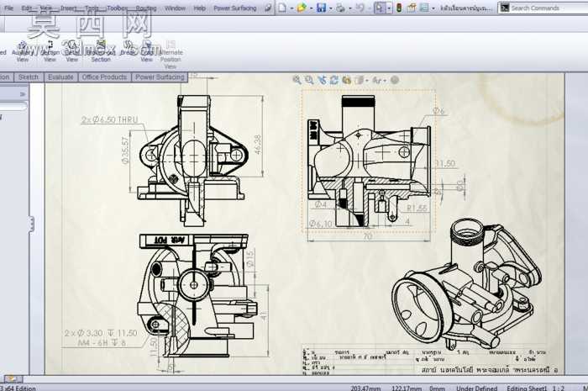Open the round appearance icon in view toolbar

(x=395, y=80)
